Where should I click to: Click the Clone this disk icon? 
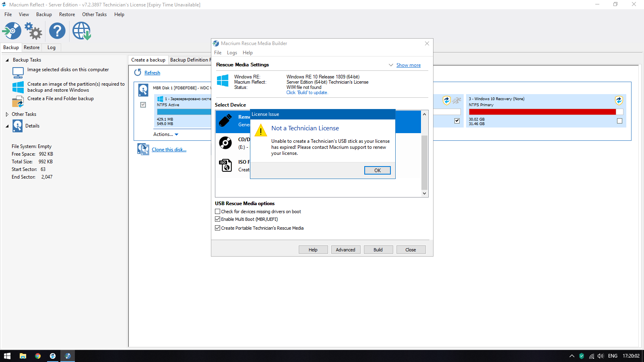(143, 149)
